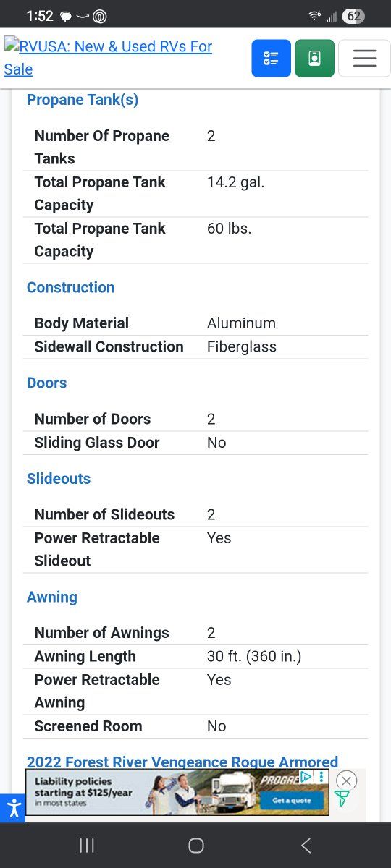
Task: Open the hamburger navigation menu
Action: point(364,59)
